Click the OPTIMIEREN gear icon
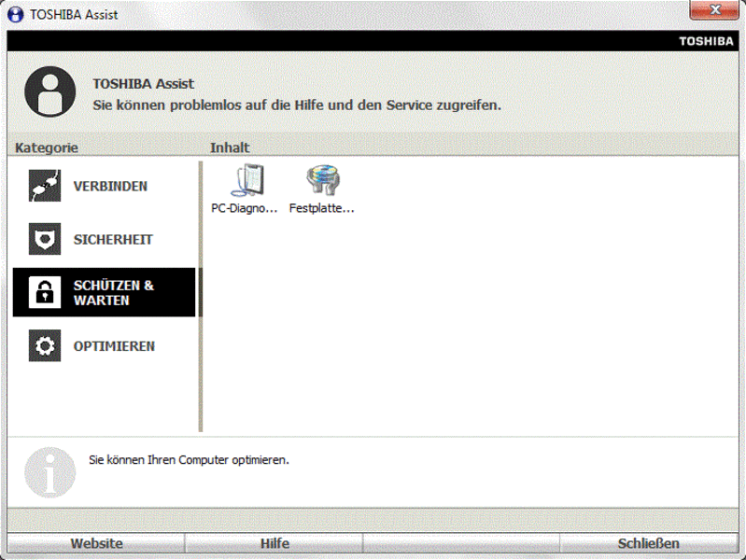This screenshot has width=746, height=560. point(45,345)
